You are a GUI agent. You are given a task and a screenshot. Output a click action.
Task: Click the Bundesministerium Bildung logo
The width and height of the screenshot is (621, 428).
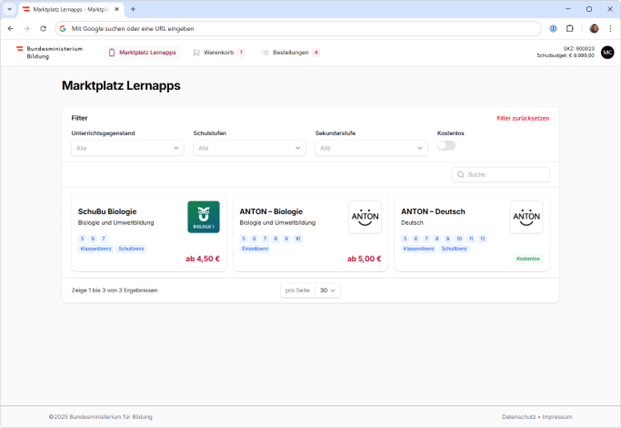[50, 52]
